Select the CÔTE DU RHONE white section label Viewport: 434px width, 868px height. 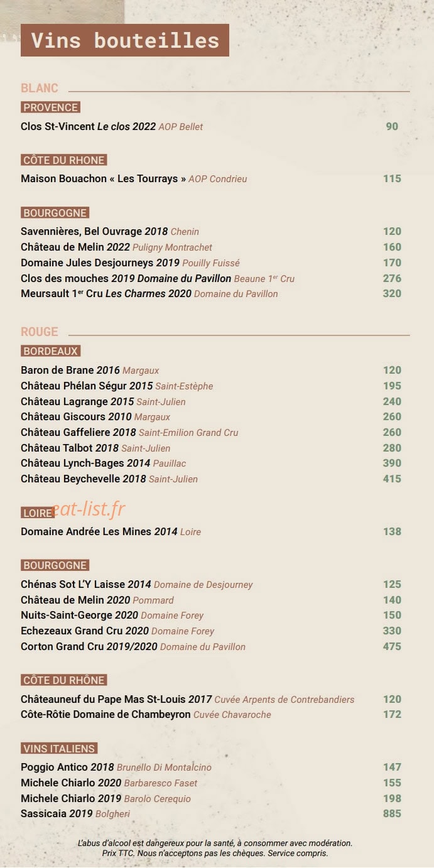point(63,160)
